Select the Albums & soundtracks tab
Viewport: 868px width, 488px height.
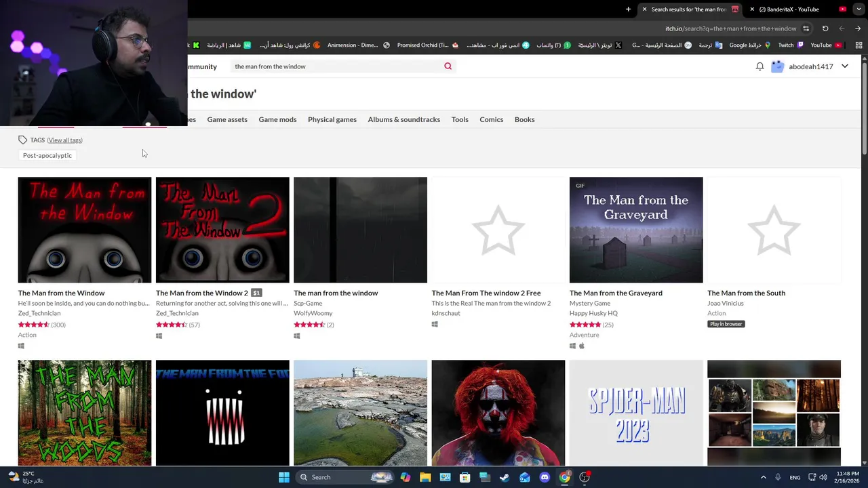coord(404,119)
